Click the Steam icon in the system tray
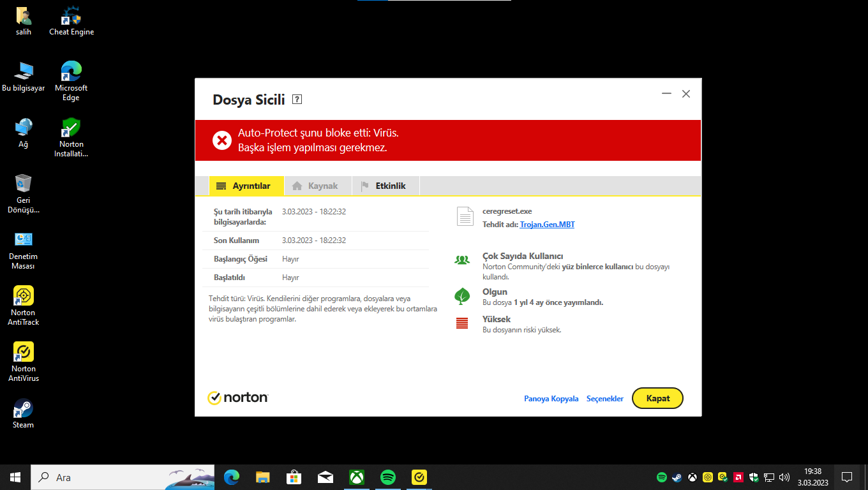 tap(677, 477)
